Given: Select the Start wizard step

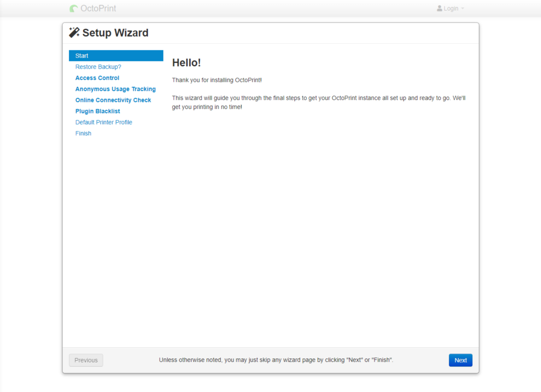Looking at the screenshot, I should pos(116,56).
